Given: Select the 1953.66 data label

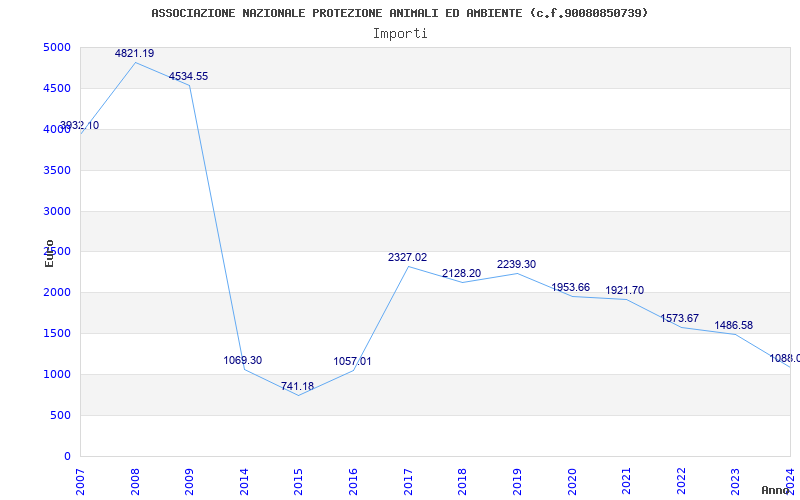Looking at the screenshot, I should [570, 288].
